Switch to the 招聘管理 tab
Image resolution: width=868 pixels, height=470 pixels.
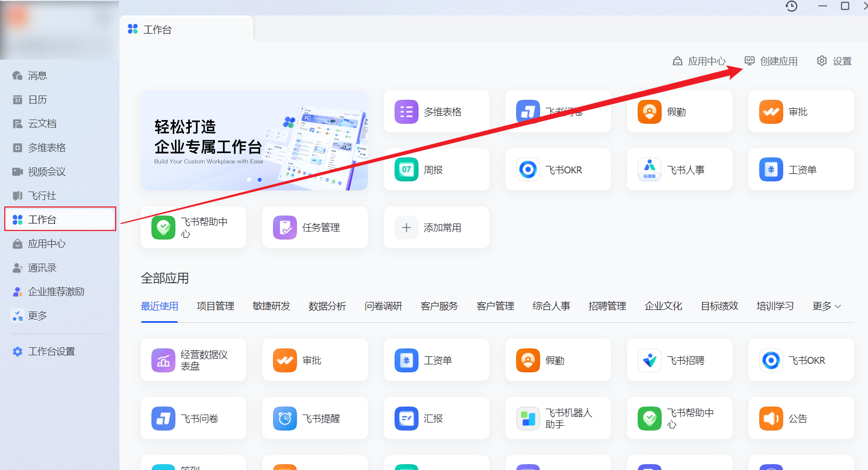(607, 306)
